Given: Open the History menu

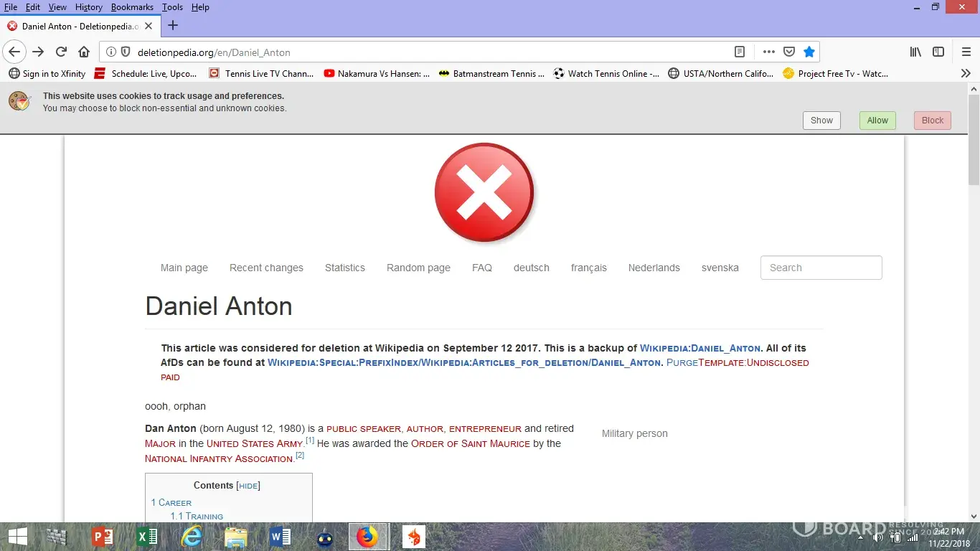Looking at the screenshot, I should coord(89,7).
